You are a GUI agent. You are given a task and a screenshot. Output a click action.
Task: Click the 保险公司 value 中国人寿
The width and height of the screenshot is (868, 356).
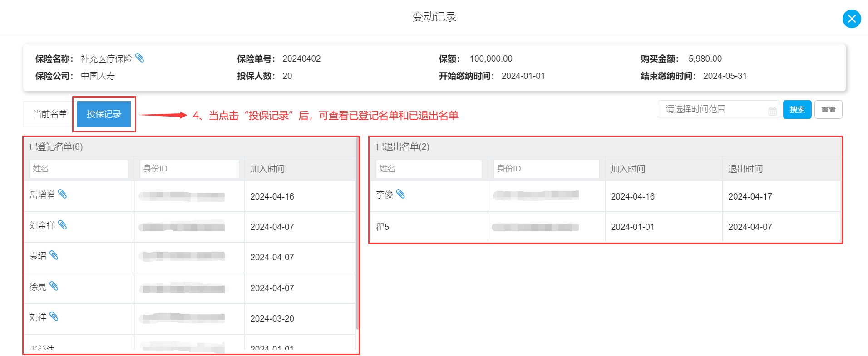98,76
